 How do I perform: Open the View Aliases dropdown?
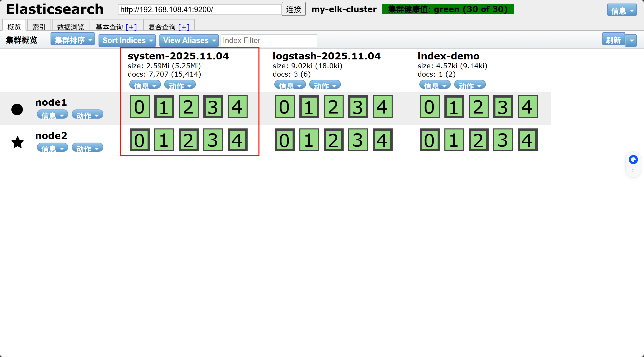point(189,40)
